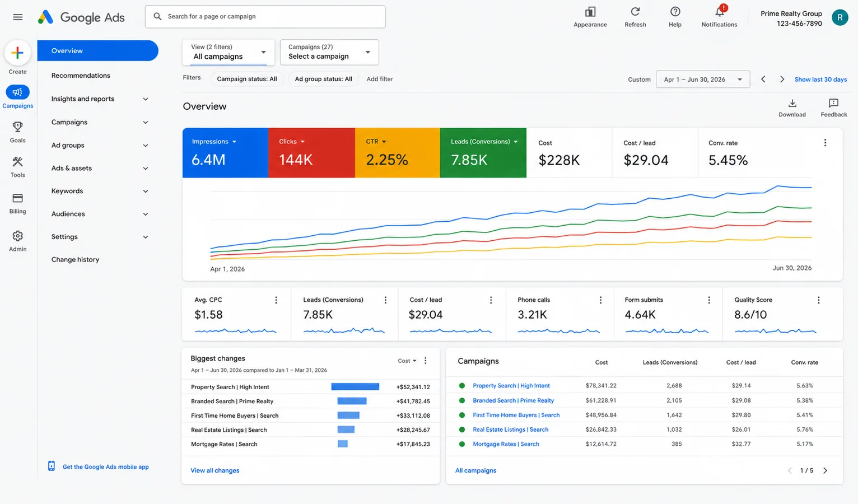Open the Admin gear icon
Image resolution: width=858 pixels, height=504 pixels.
pyautogui.click(x=17, y=236)
